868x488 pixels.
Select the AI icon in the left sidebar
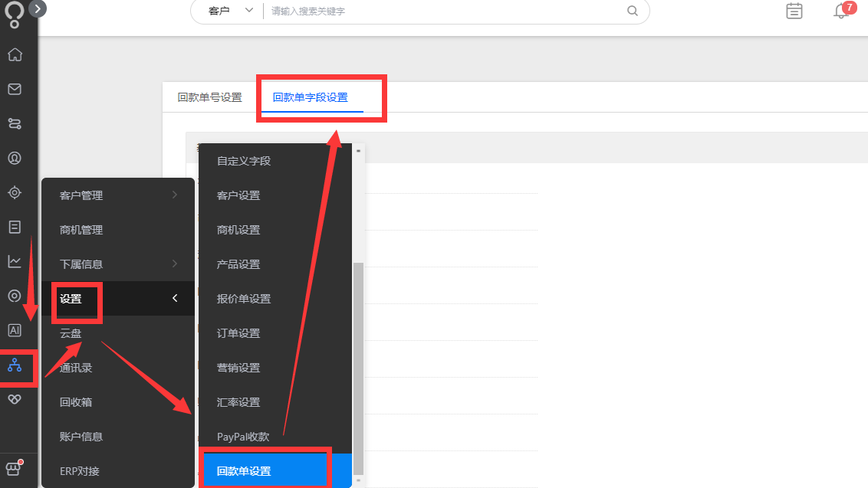15,330
